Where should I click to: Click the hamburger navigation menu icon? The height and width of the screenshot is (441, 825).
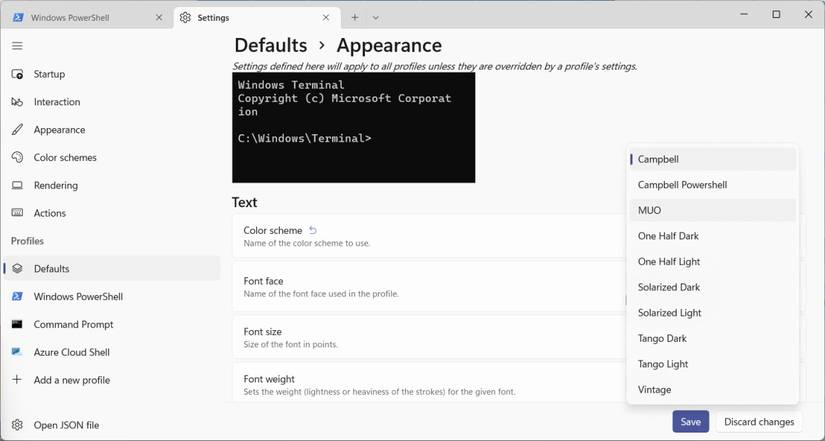click(17, 46)
